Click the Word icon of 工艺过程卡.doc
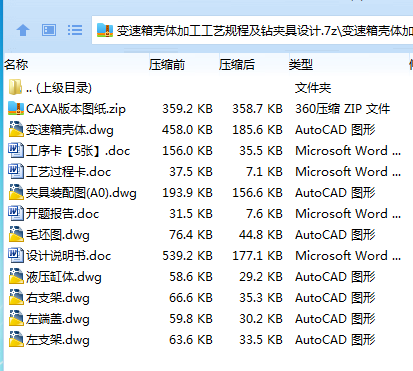This screenshot has height=371, width=413. (x=16, y=171)
